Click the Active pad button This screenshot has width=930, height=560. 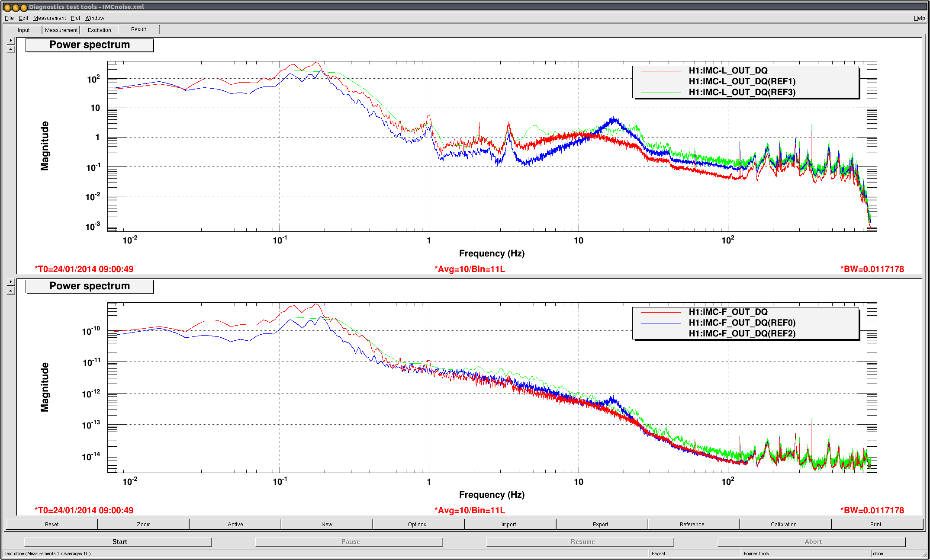(235, 525)
